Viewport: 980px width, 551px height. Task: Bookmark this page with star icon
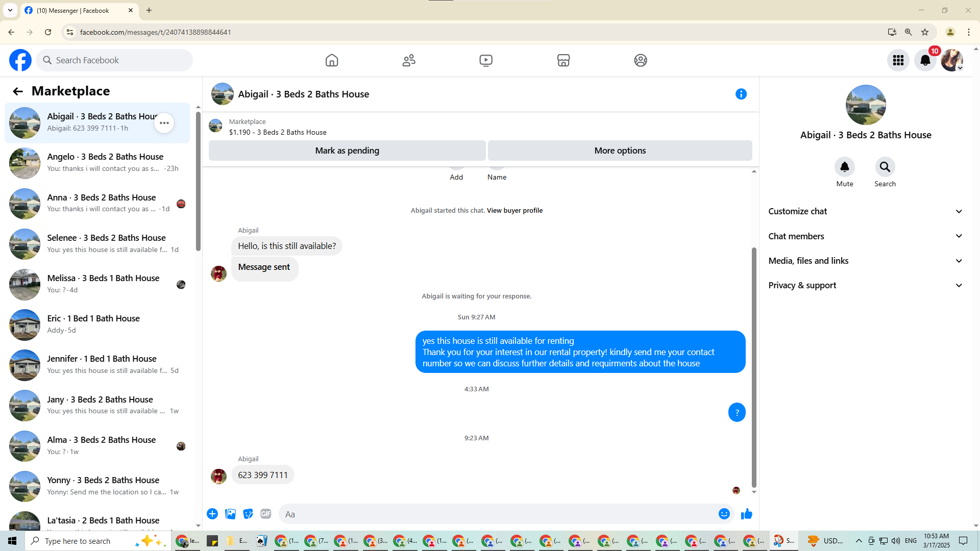point(925,32)
